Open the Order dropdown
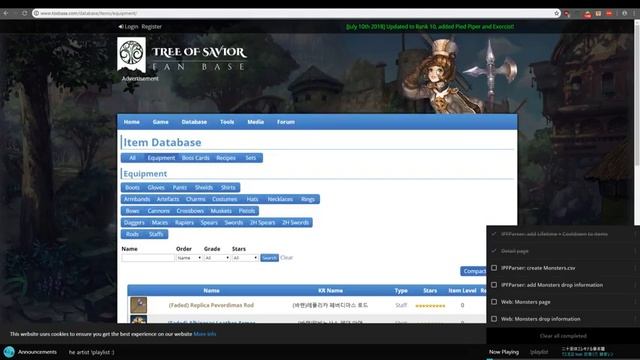Viewport: 640px width, 360px height. (189, 258)
